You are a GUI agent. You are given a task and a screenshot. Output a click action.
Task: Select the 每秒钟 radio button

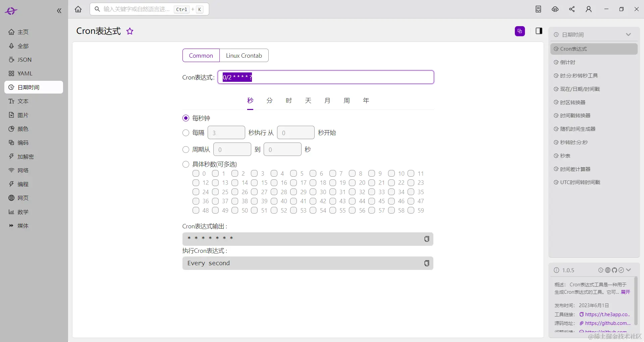click(x=185, y=118)
